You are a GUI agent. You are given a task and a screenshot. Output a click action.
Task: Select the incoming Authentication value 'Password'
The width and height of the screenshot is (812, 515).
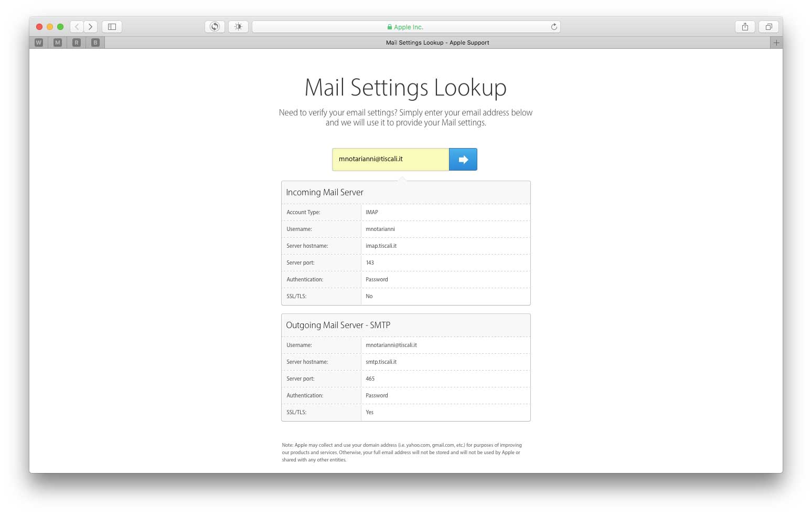[x=377, y=279]
